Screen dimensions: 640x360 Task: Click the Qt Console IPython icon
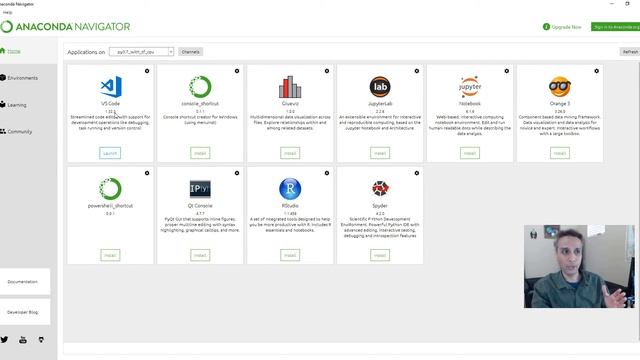tap(200, 189)
